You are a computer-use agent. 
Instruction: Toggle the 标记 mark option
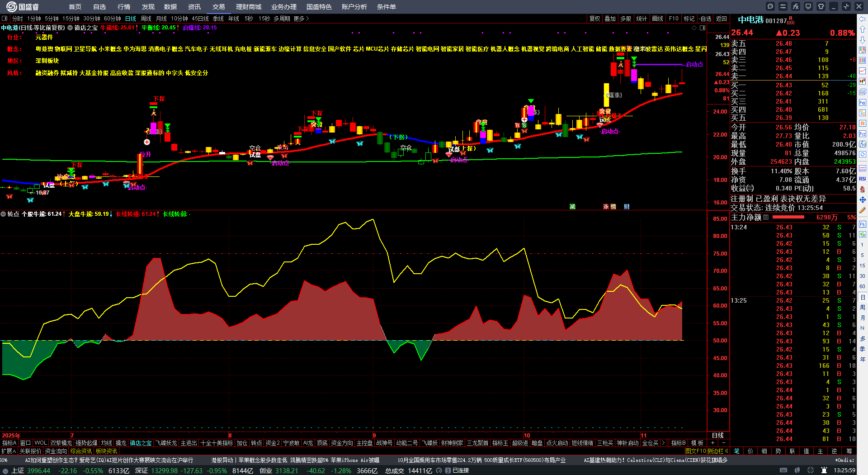click(x=689, y=19)
